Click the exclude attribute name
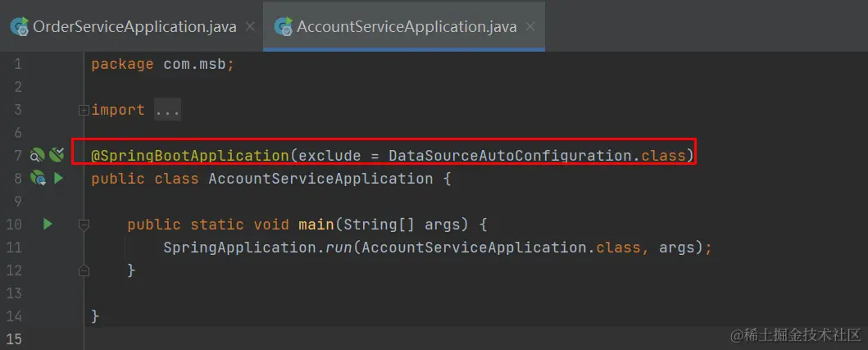Image resolution: width=868 pixels, height=350 pixels. coord(329,157)
